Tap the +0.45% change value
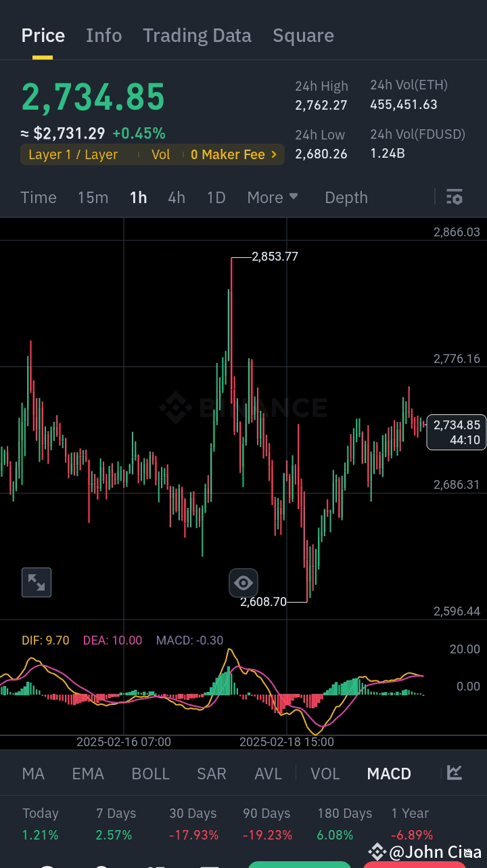 coord(139,133)
